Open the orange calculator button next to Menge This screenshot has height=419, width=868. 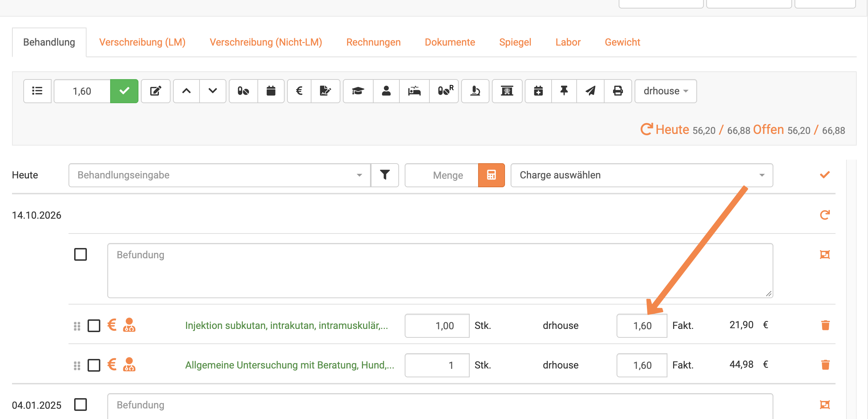(491, 175)
